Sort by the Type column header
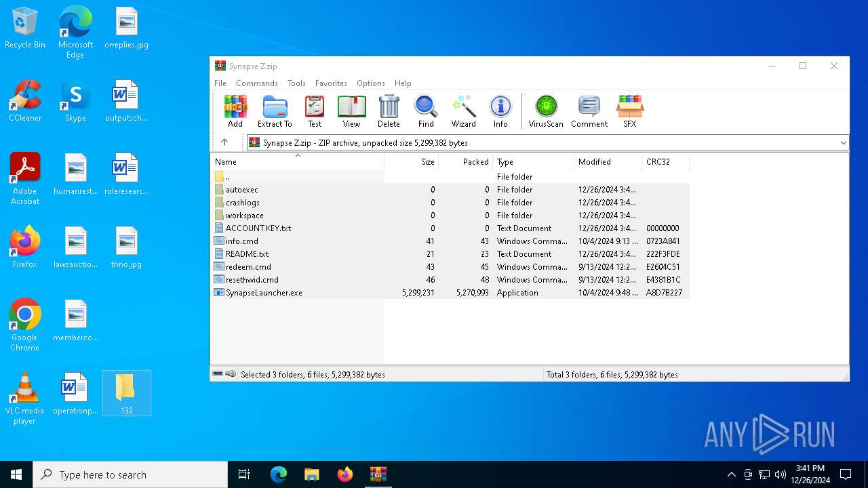The height and width of the screenshot is (488, 868). [534, 162]
